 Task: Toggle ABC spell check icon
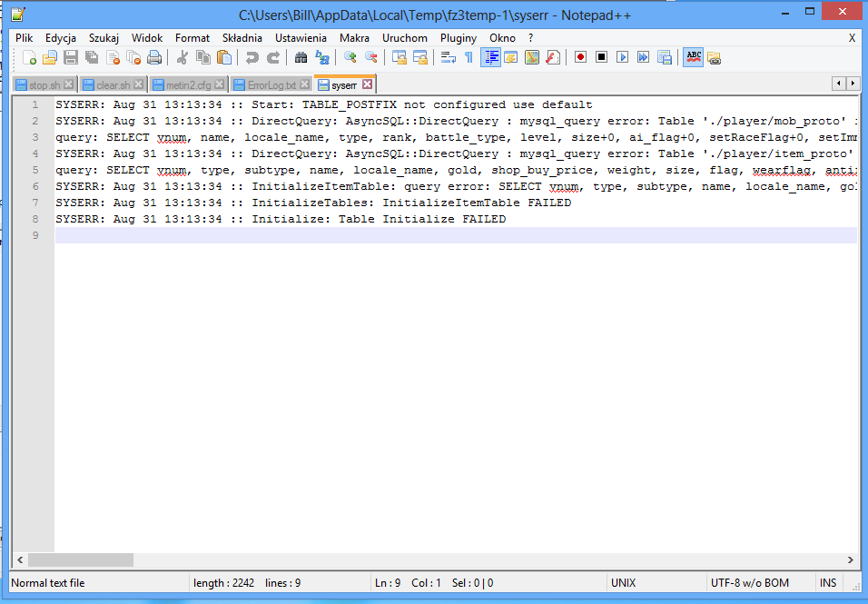[693, 57]
